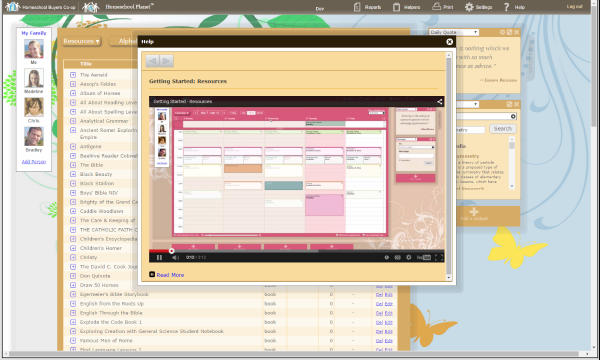Open the Resources dropdown menu
600x360 pixels.
pos(82,41)
